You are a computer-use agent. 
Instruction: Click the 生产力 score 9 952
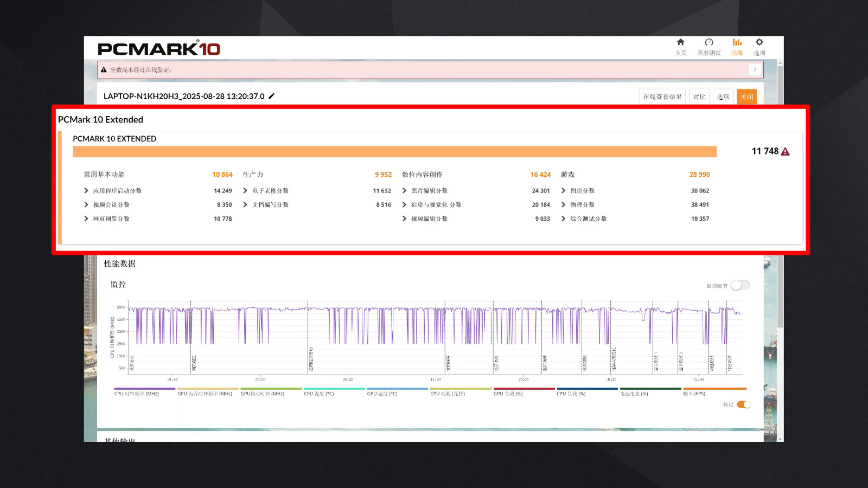click(x=383, y=175)
